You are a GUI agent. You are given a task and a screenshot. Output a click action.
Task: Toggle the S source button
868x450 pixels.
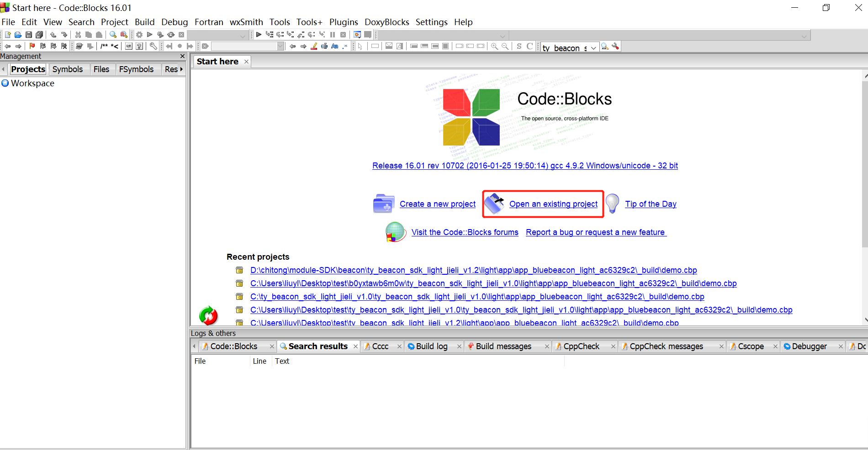(x=519, y=46)
